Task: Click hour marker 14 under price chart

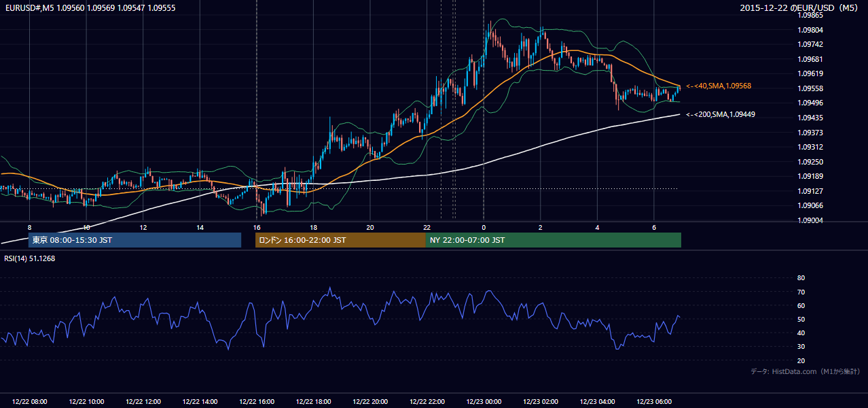Action: coord(200,227)
